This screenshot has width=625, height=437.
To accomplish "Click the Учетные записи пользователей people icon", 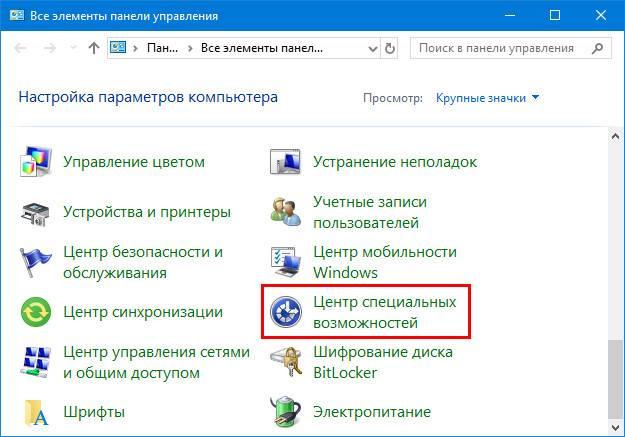I will click(x=285, y=212).
